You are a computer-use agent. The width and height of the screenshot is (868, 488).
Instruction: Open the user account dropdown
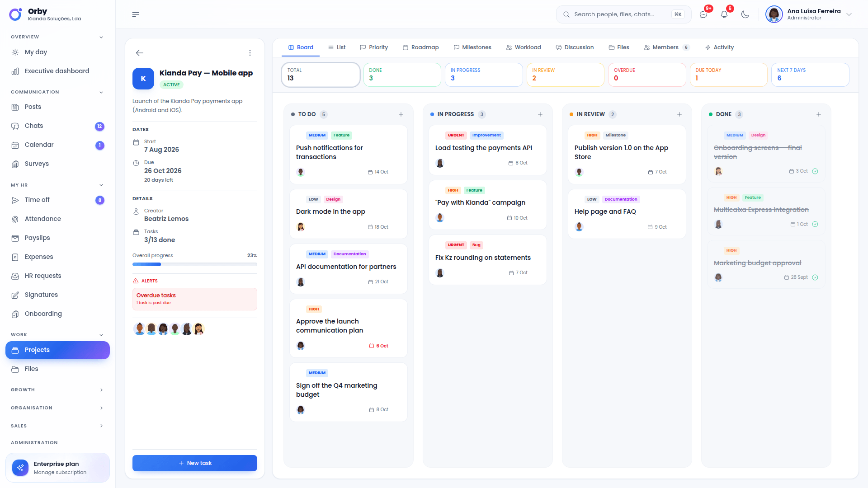coord(808,14)
